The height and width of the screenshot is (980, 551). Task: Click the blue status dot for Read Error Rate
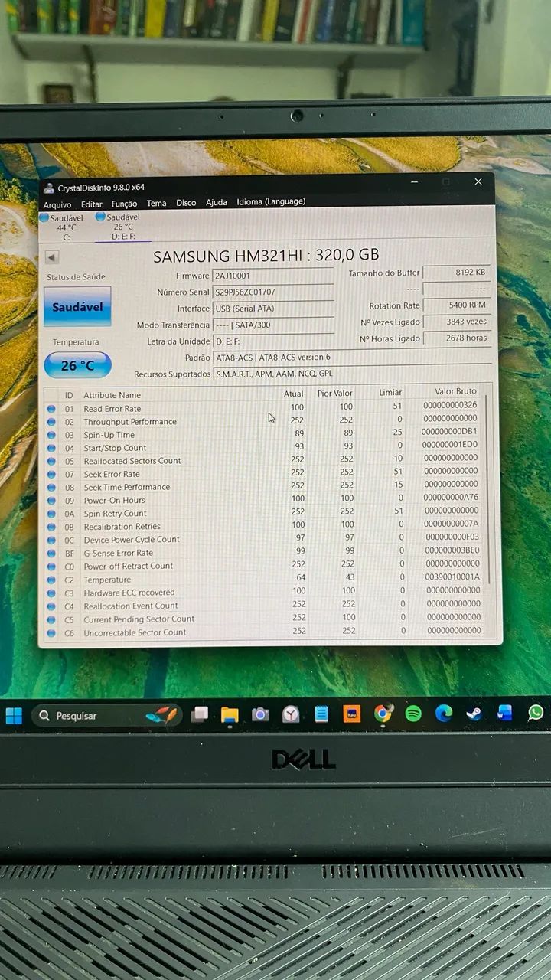point(51,409)
